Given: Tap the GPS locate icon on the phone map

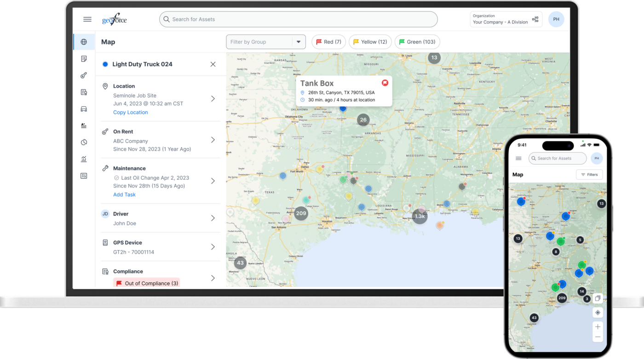Looking at the screenshot, I should pyautogui.click(x=598, y=312).
